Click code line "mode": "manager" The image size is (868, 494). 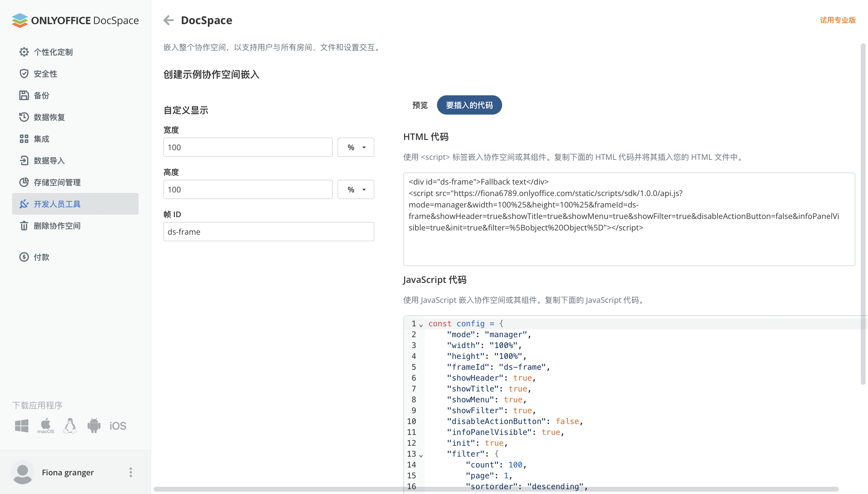click(x=489, y=334)
